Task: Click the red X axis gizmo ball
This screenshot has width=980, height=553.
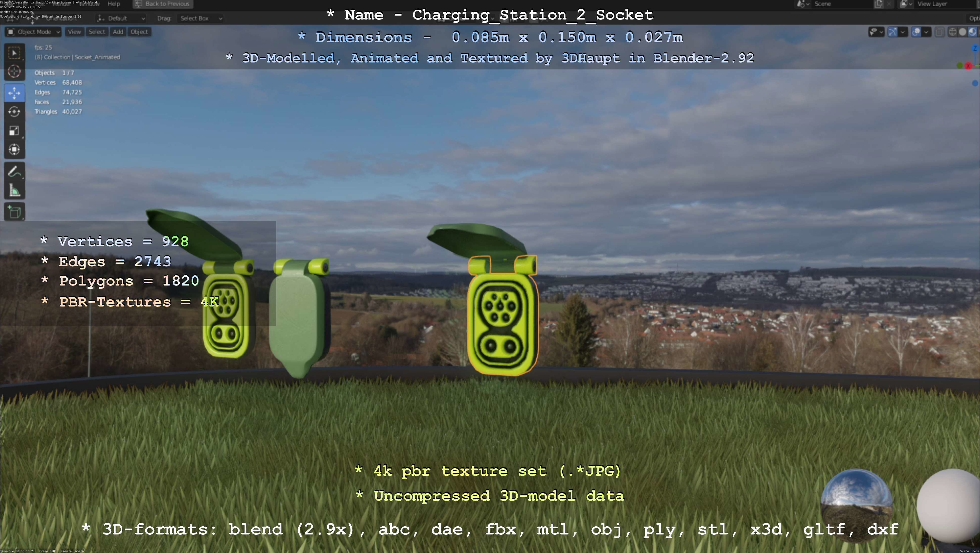Action: (x=968, y=66)
